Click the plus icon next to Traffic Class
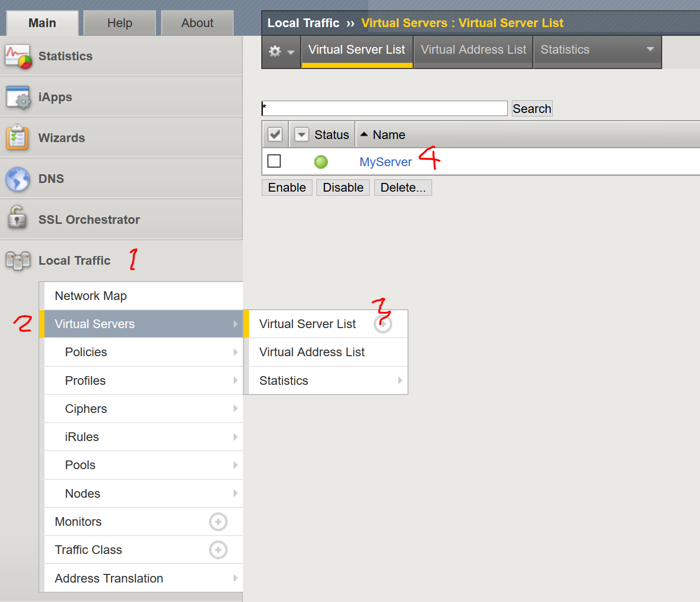This screenshot has width=700, height=602. pos(218,550)
